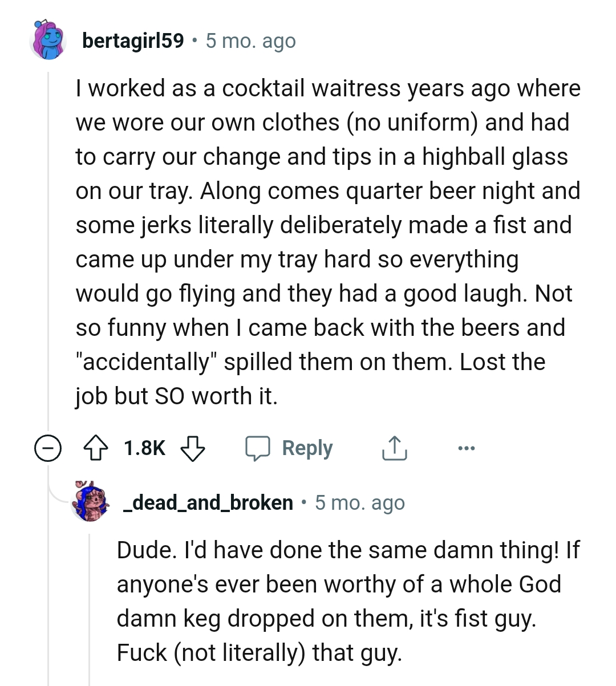Click the speech bubble reply icon

point(257,448)
